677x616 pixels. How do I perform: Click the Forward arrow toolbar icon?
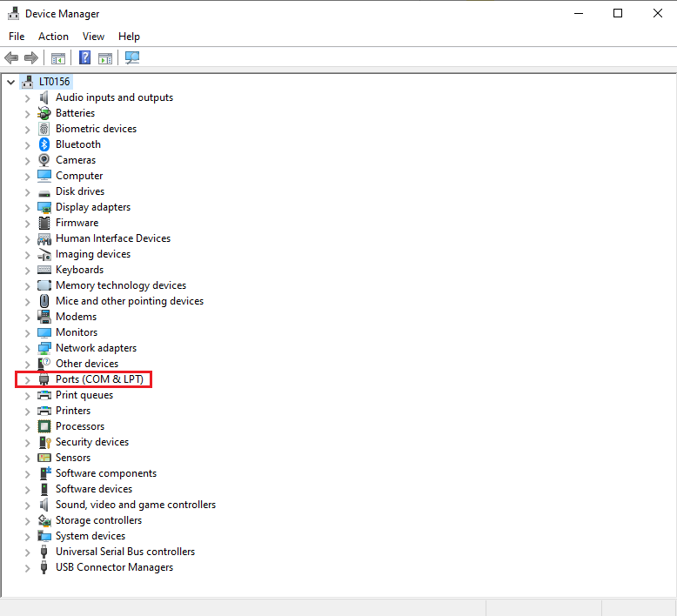[x=31, y=57]
